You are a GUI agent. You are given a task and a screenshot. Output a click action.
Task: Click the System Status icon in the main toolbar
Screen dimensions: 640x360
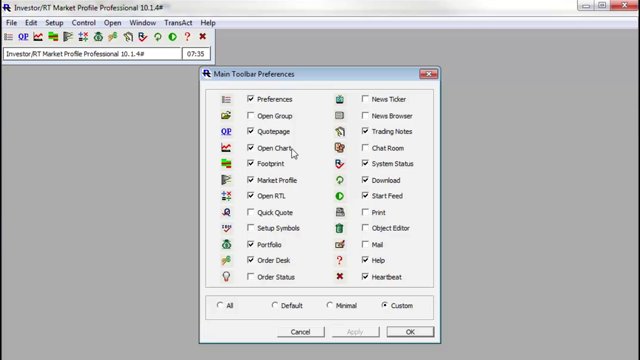(143, 37)
